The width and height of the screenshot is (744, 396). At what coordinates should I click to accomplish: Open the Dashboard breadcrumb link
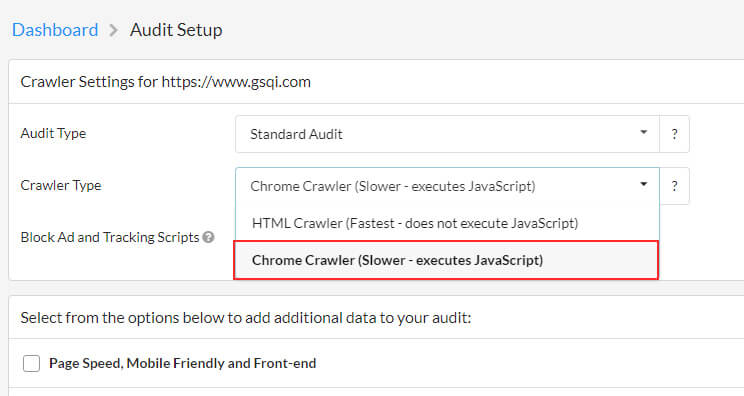55,30
